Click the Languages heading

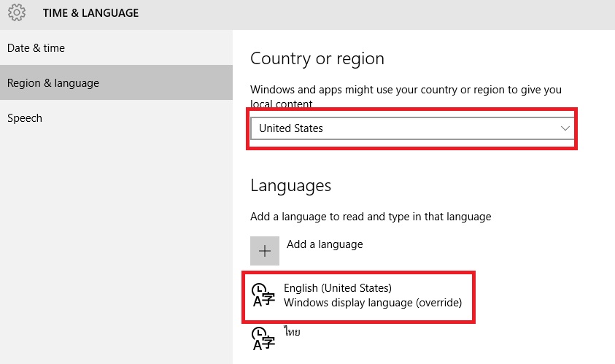(290, 185)
